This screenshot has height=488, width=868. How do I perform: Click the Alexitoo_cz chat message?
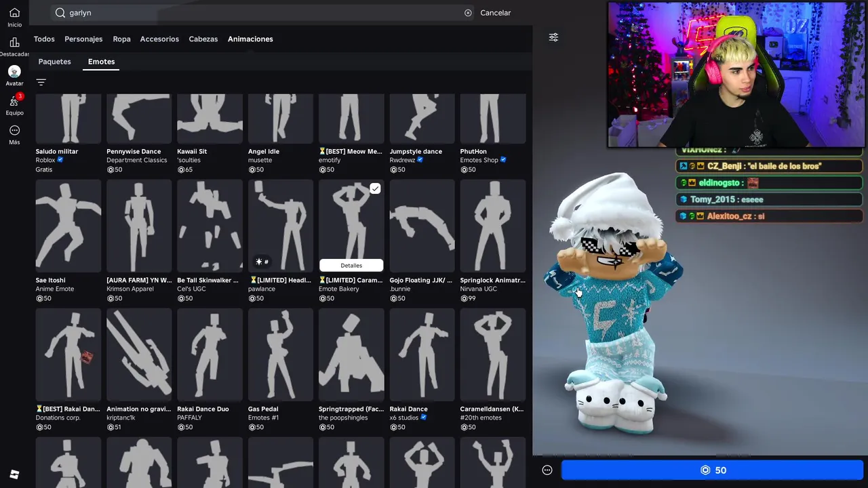pyautogui.click(x=769, y=216)
